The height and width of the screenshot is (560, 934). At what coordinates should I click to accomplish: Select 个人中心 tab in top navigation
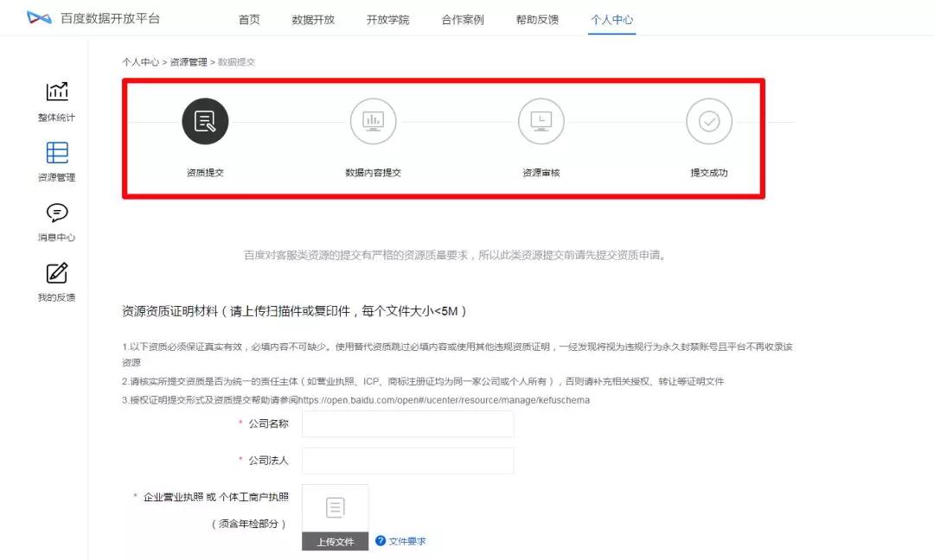coord(612,20)
